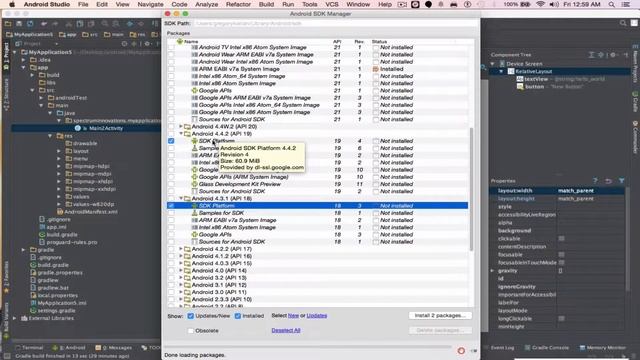The width and height of the screenshot is (640, 360).
Task: Click the Synchronize toolbar icon
Action: pos(30,24)
